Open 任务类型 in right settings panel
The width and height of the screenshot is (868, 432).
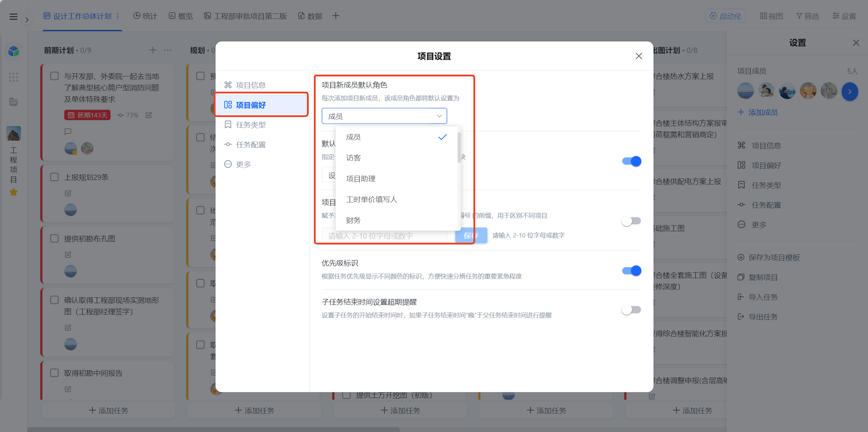click(760, 185)
